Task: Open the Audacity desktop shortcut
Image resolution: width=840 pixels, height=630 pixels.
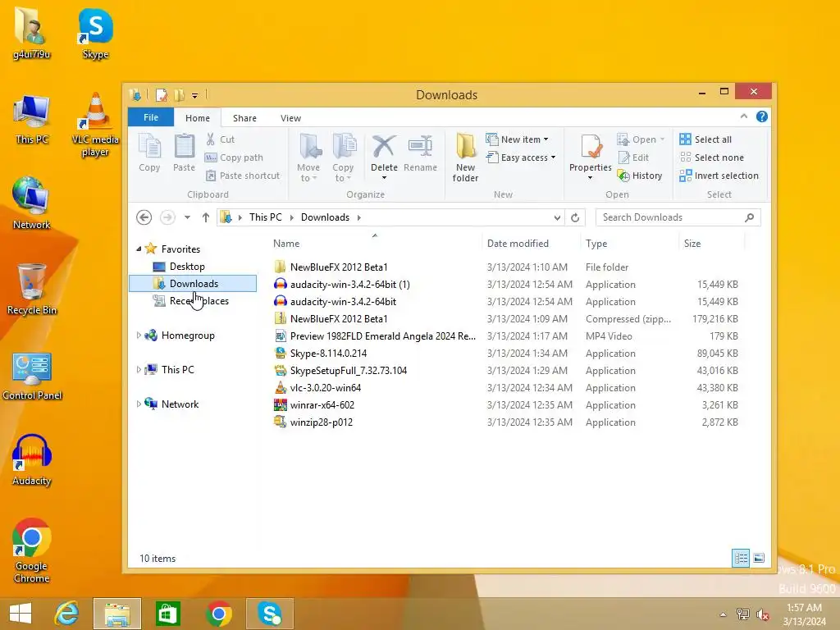Action: point(32,461)
